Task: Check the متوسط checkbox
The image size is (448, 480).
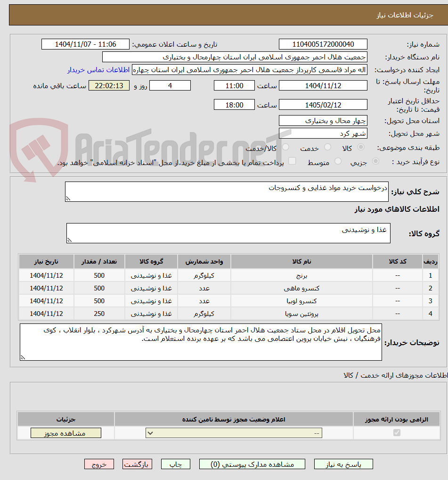Action: coord(339,160)
